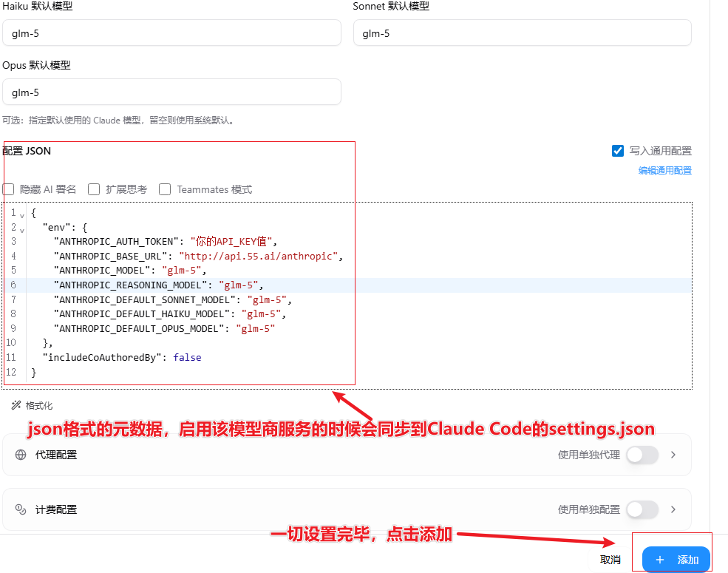Click the globe icon of 代理配置

(x=21, y=455)
